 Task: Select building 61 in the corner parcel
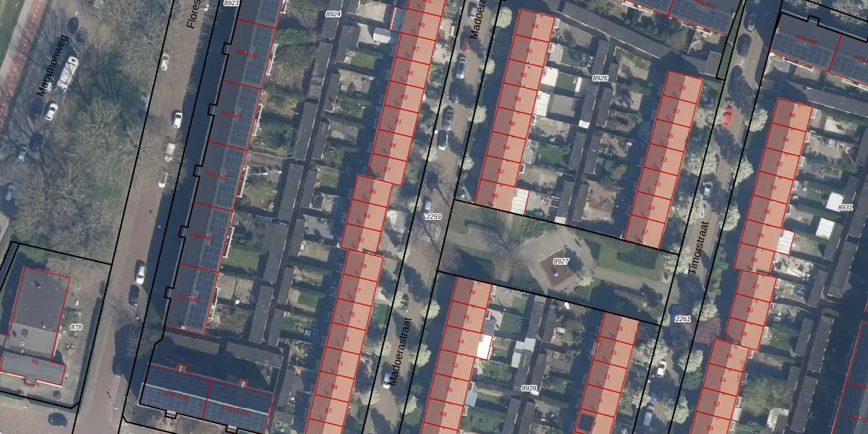pos(33,359)
